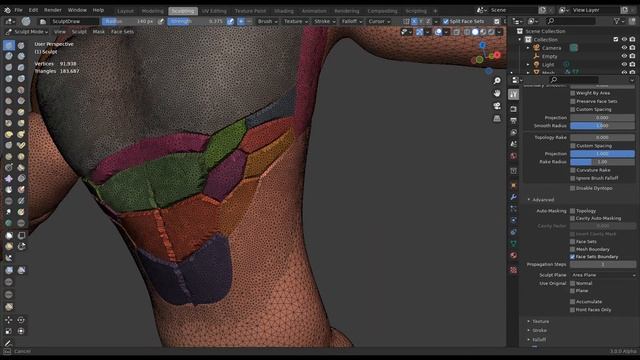Open the Physics properties tab icon

point(514,220)
